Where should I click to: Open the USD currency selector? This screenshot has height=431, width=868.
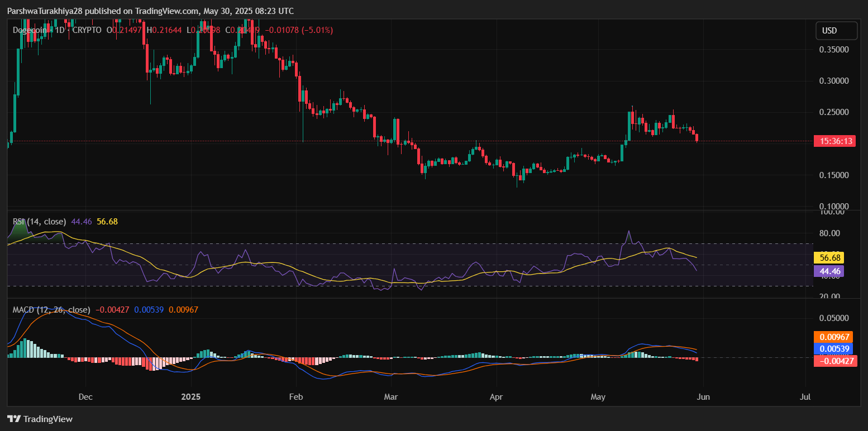point(836,31)
